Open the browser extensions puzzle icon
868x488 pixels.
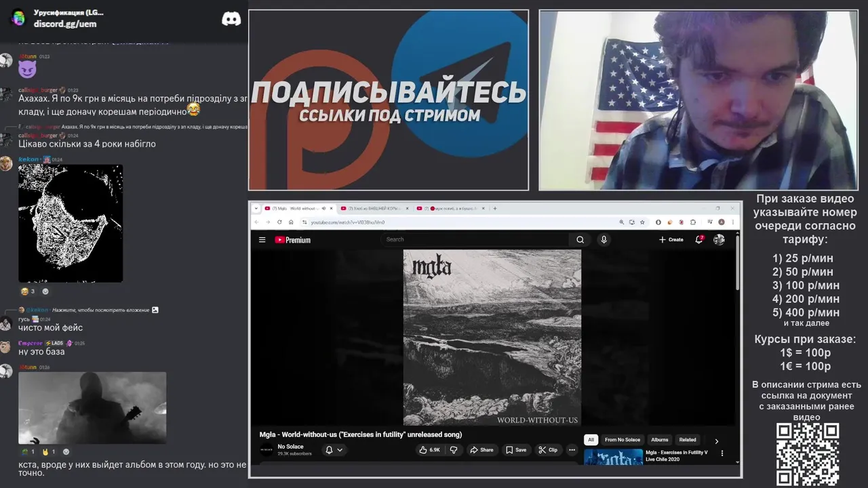[x=693, y=222]
